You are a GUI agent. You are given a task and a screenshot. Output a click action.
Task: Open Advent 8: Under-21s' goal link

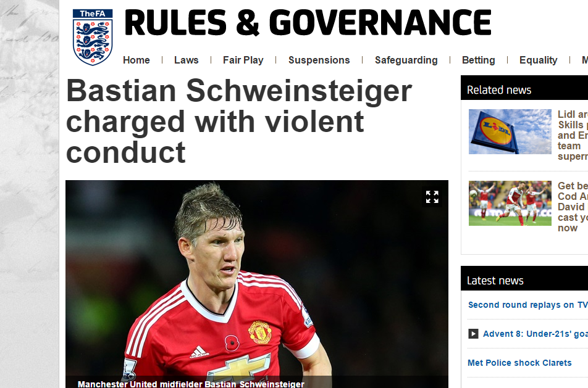pos(535,334)
